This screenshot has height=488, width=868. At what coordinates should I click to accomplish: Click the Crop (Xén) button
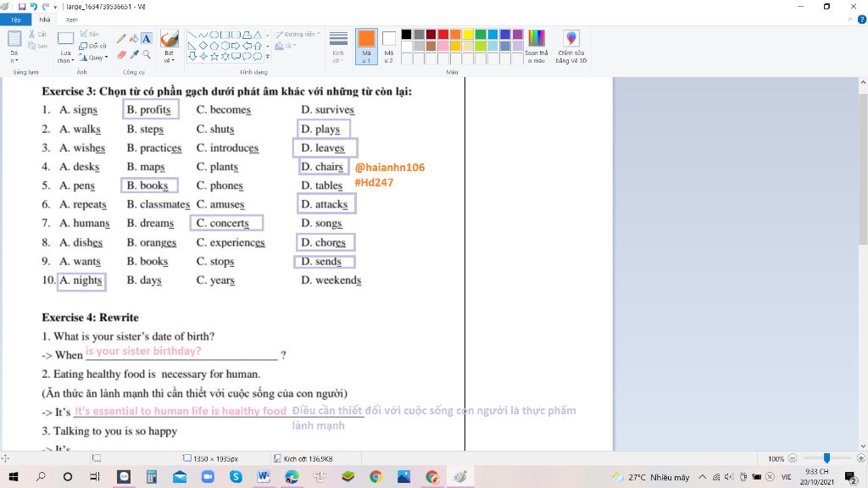(90, 34)
